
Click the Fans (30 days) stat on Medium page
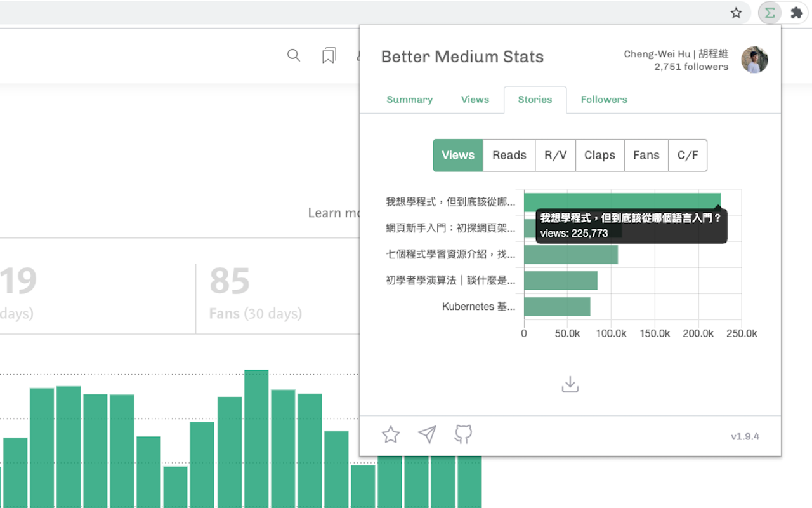click(256, 314)
